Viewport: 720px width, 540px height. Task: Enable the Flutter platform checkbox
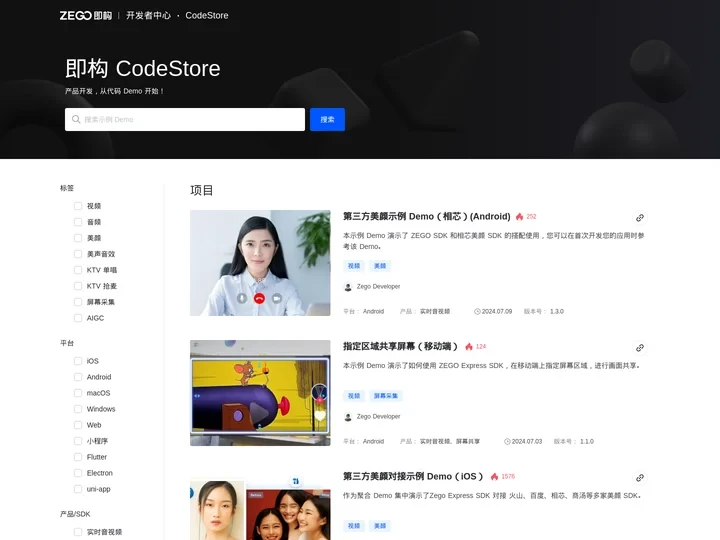pyautogui.click(x=78, y=457)
